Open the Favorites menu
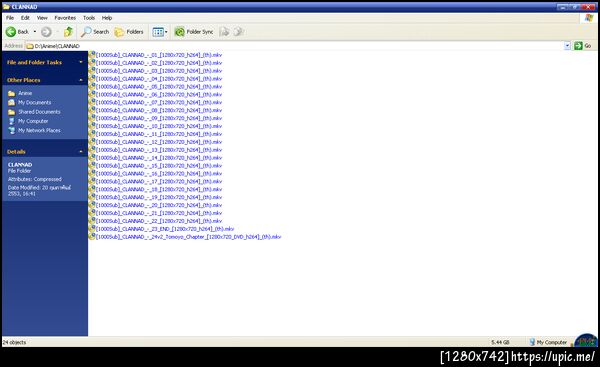 tap(65, 18)
